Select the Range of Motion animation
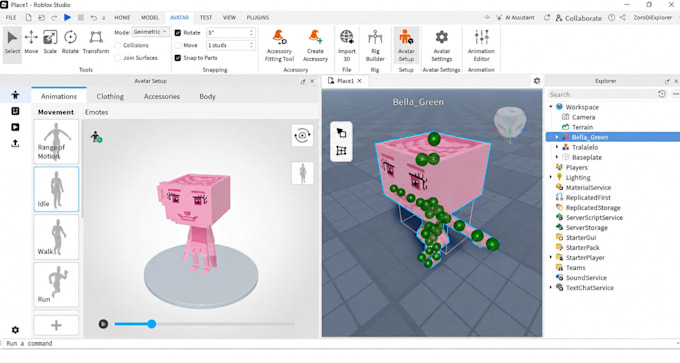Viewport: 680px width, 363px height. pos(56,142)
